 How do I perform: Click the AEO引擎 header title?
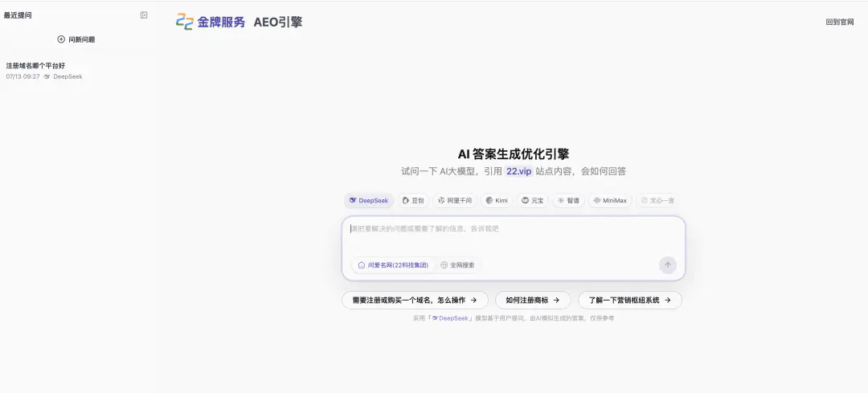coord(278,23)
